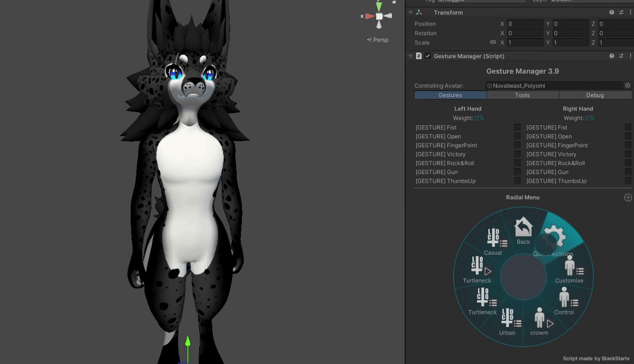Open the lower Turtleneck submenu
Screen dimensions: 634x364
click(484, 301)
